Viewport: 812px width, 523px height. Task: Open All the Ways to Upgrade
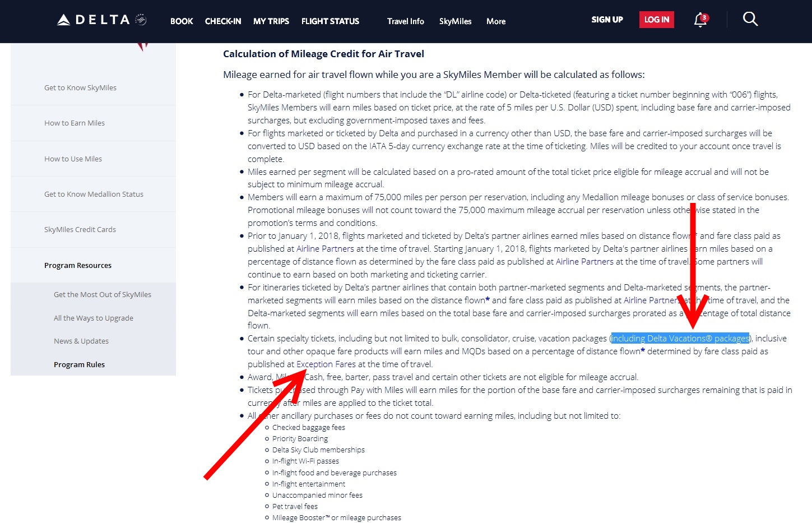(x=93, y=318)
